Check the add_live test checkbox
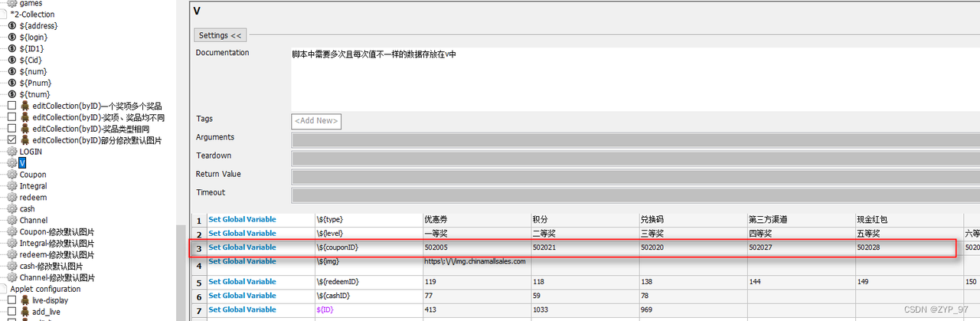 11,312
